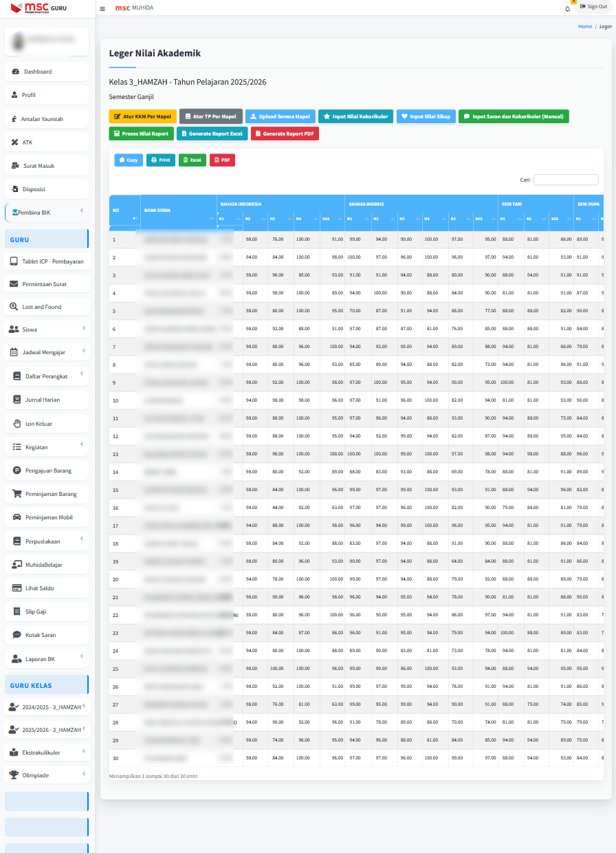
Task: Click the Cari search input field
Action: coord(565,180)
